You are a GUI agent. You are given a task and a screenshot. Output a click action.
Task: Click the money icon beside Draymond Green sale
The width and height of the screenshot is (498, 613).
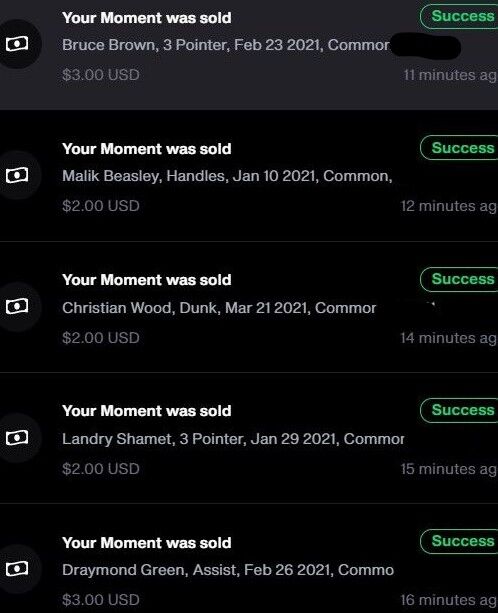click(x=17, y=568)
